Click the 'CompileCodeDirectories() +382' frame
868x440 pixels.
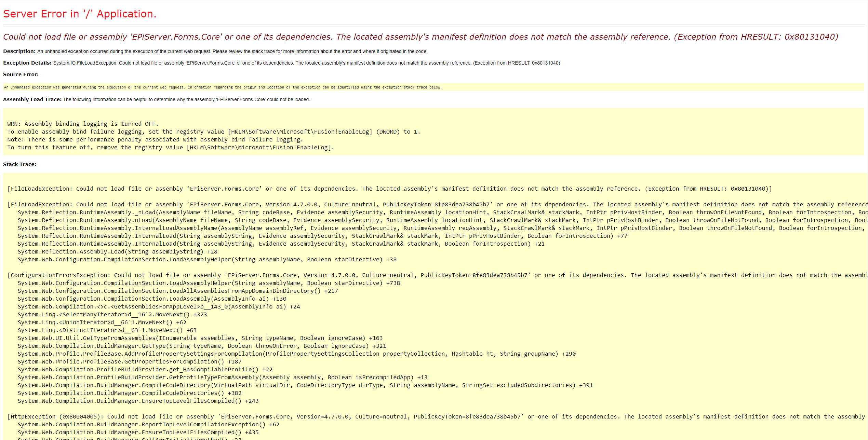point(130,393)
